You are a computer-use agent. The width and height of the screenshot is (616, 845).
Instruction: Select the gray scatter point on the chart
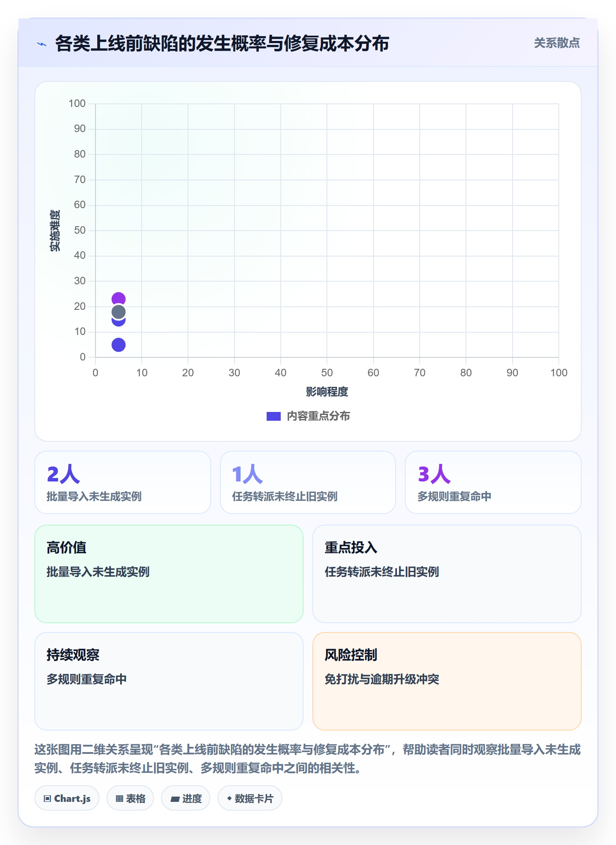[118, 312]
